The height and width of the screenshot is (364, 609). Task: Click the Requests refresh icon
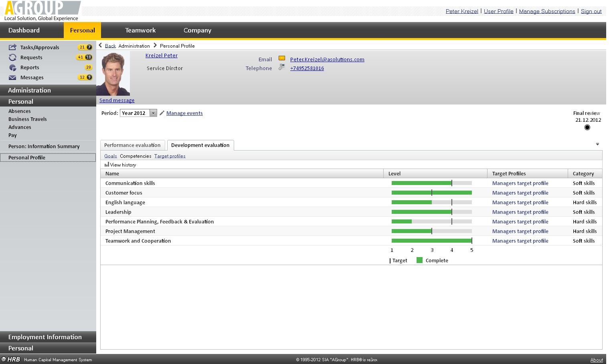pyautogui.click(x=13, y=57)
